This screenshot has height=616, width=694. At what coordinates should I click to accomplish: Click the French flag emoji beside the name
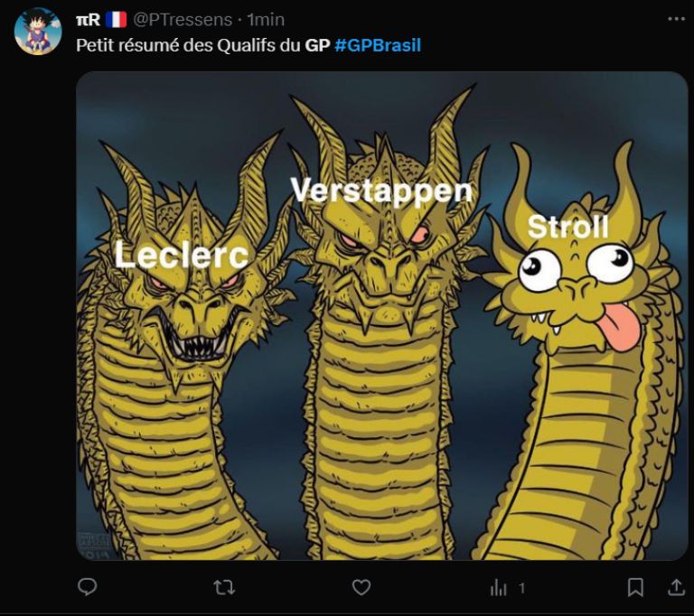(116, 20)
